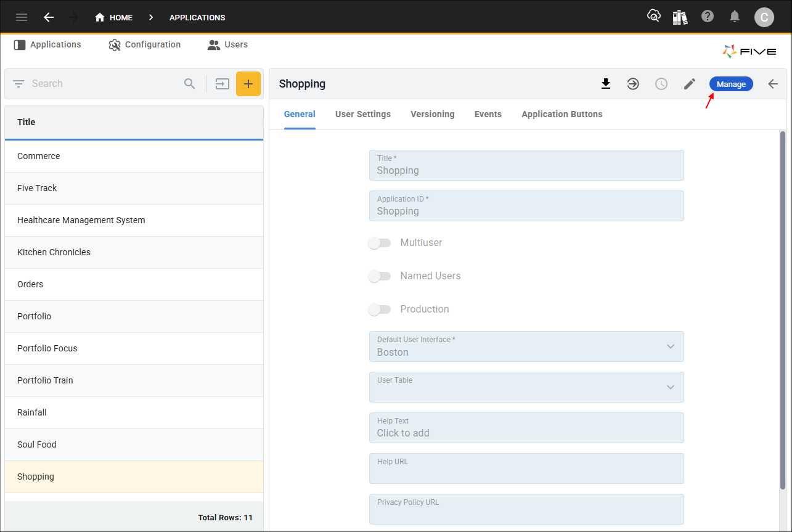Turn on the Production toggle
This screenshot has width=792, height=532.
click(380, 309)
